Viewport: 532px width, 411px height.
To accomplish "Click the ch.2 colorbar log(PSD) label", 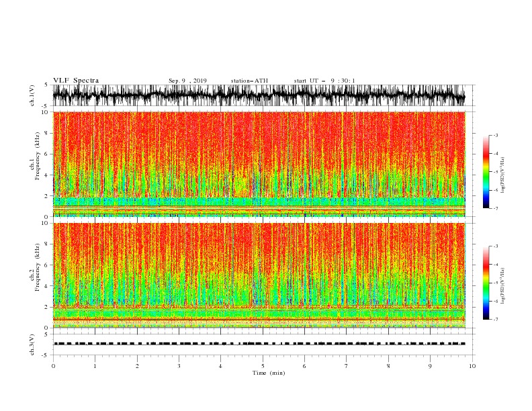I will pyautogui.click(x=503, y=285).
